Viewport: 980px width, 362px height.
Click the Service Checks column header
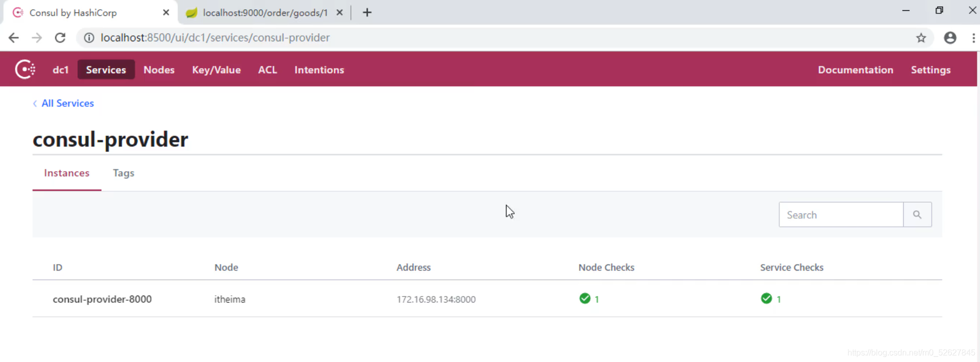click(x=791, y=267)
